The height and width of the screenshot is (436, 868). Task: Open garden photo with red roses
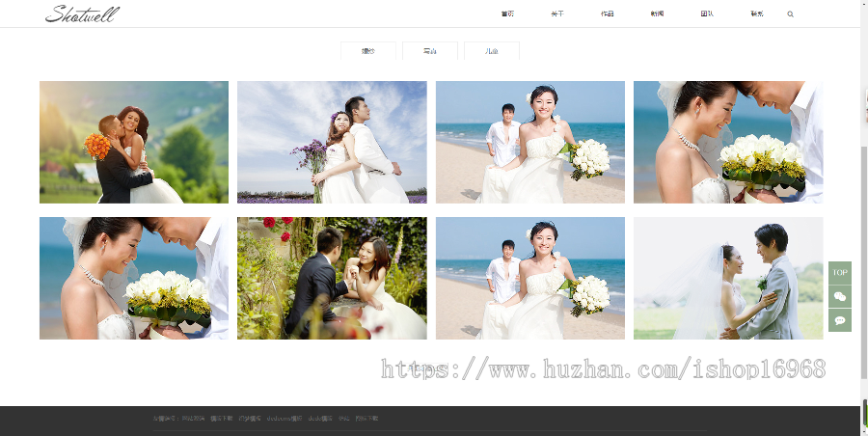[x=332, y=278]
